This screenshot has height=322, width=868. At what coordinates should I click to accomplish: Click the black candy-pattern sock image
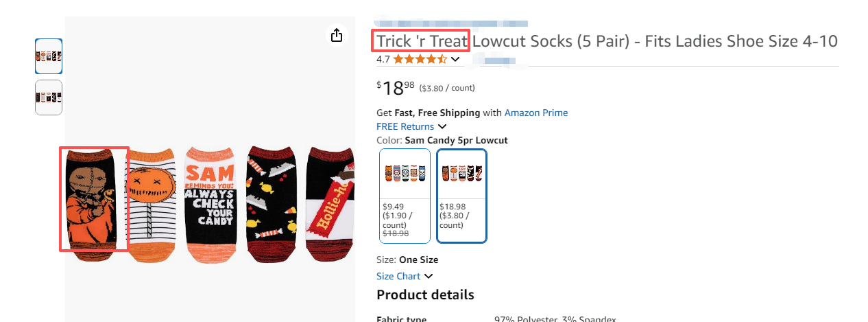click(x=271, y=203)
